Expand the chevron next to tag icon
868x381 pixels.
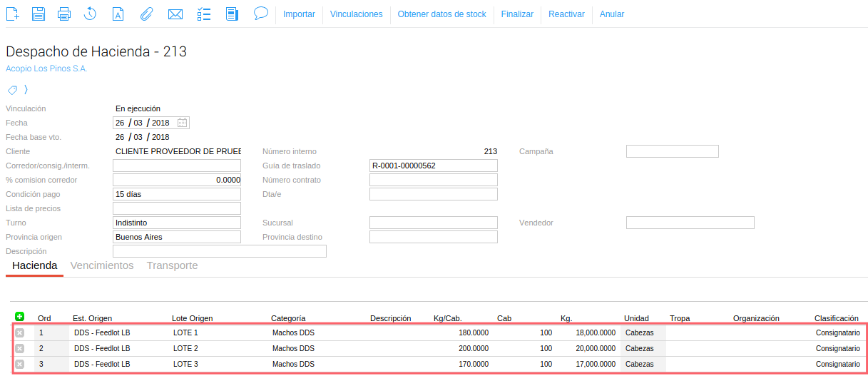[26, 90]
